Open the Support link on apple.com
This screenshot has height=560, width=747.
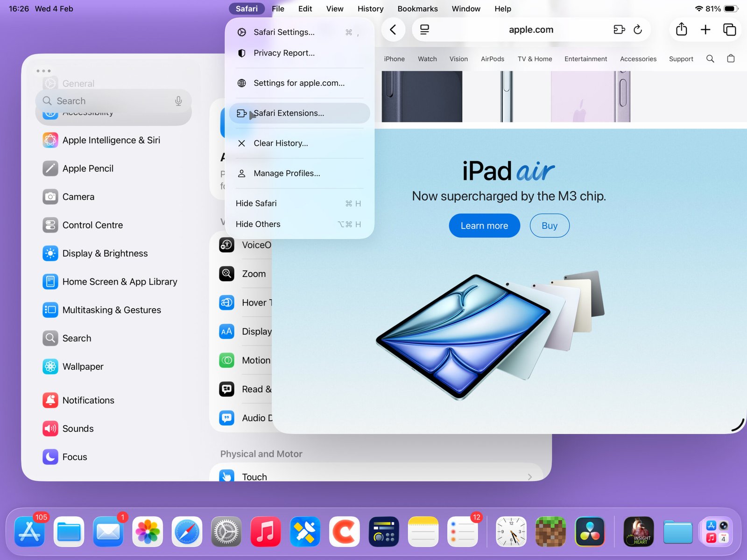(681, 59)
